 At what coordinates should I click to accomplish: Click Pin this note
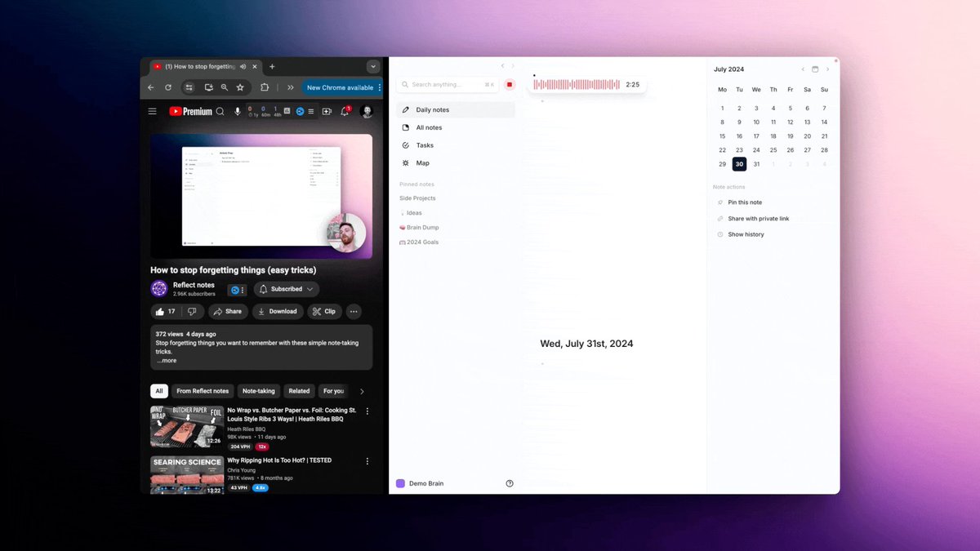(x=740, y=202)
